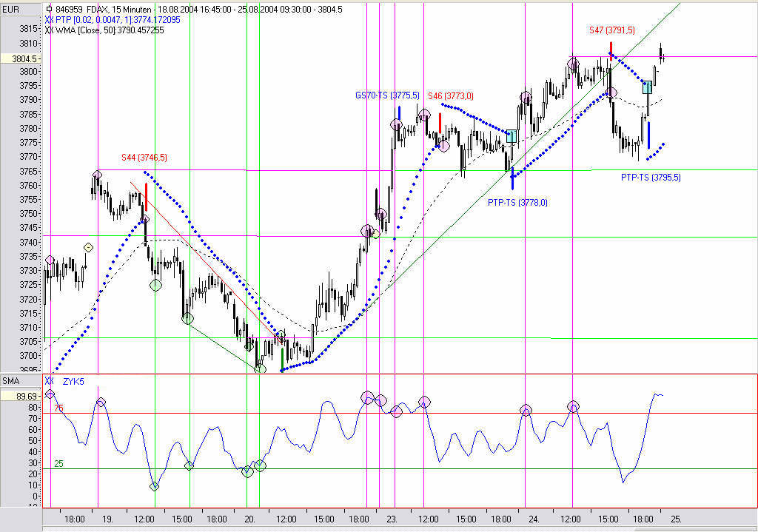The image size is (758, 532).
Task: Click the 50 label on oscillator axis
Action: click(x=33, y=441)
